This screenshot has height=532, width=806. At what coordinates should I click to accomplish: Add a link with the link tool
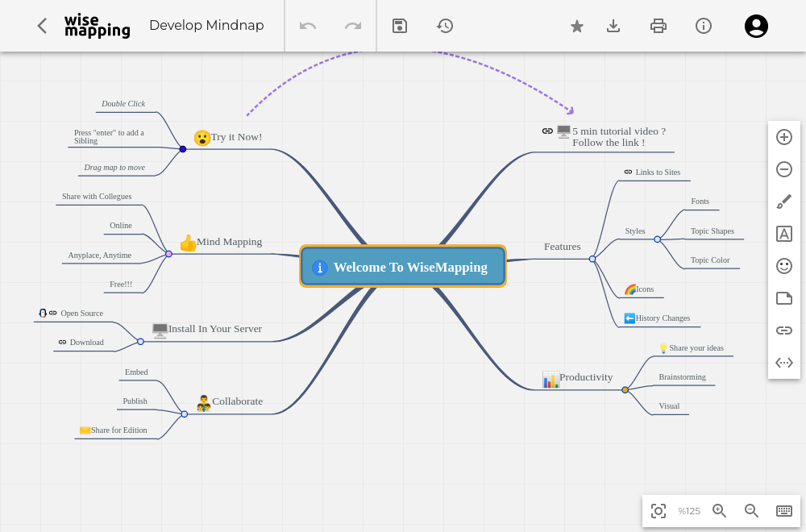point(784,330)
